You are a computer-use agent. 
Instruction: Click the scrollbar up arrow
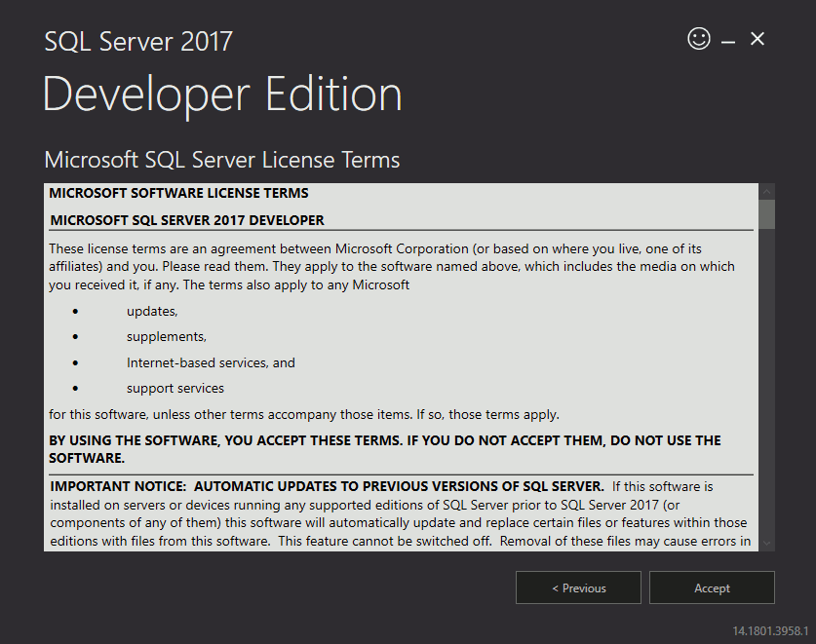766,192
